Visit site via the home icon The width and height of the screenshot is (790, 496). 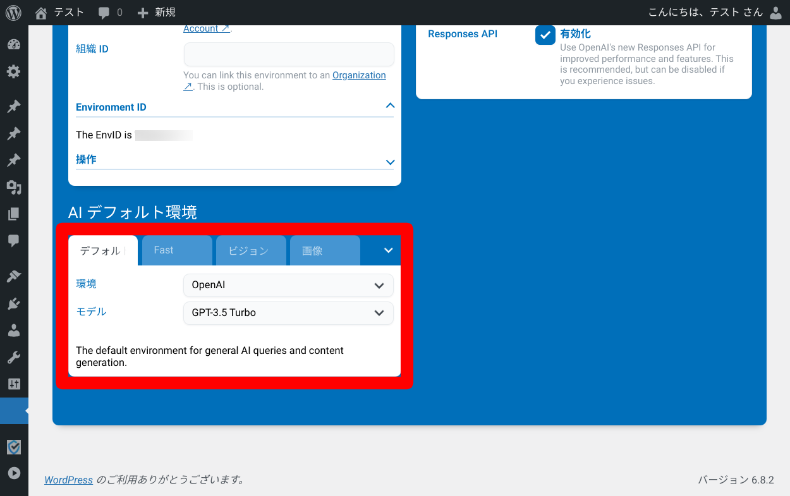pyautogui.click(x=41, y=13)
